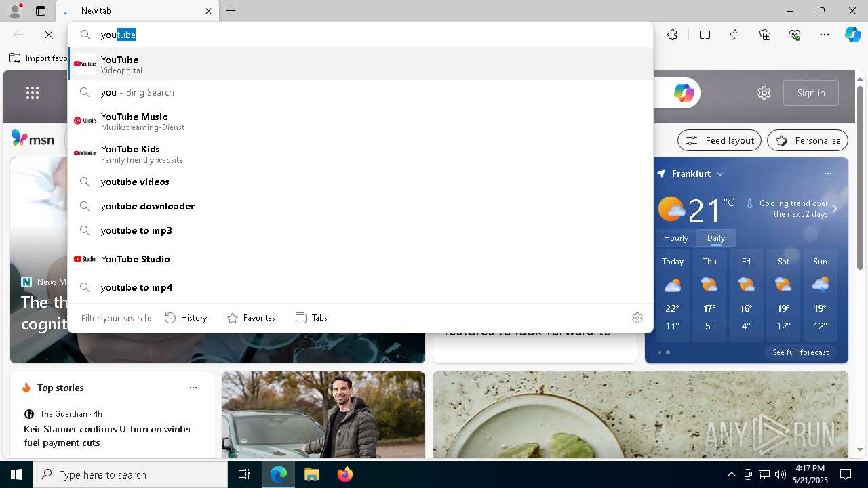Open Keir Starmer winter fuel article

pyautogui.click(x=108, y=436)
